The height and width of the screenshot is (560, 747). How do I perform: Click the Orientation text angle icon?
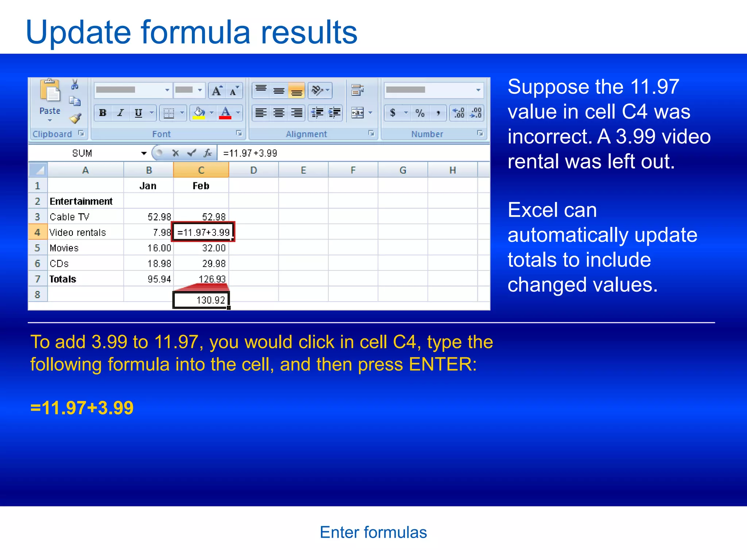click(x=317, y=90)
